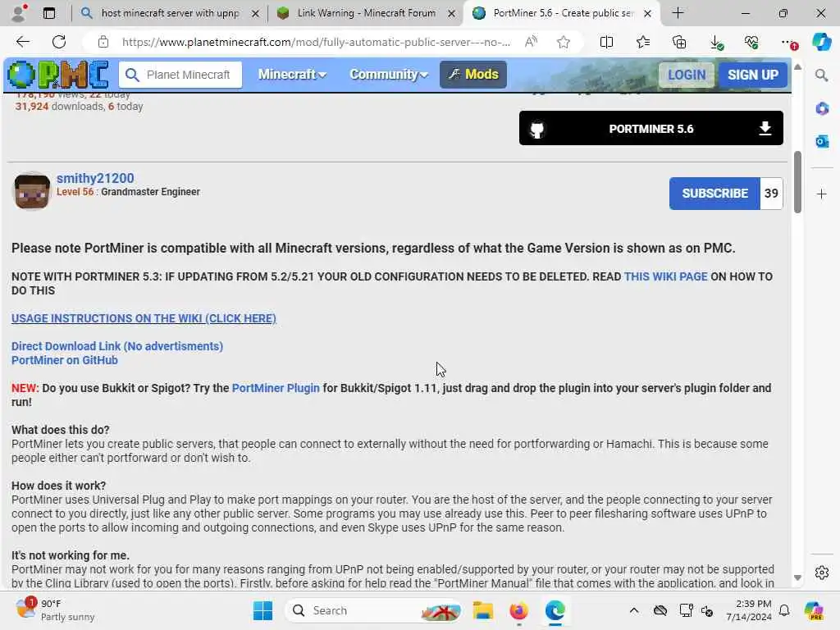This screenshot has width=840, height=630.
Task: Open date and time 2:39 PM
Action: click(748, 610)
